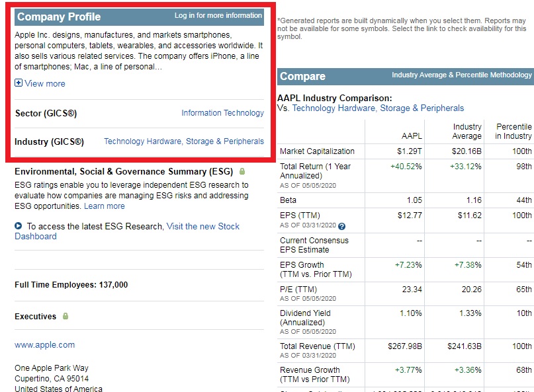The image size is (534, 392).
Task: Open the EPS (TTM) help question mark
Action: (342, 226)
